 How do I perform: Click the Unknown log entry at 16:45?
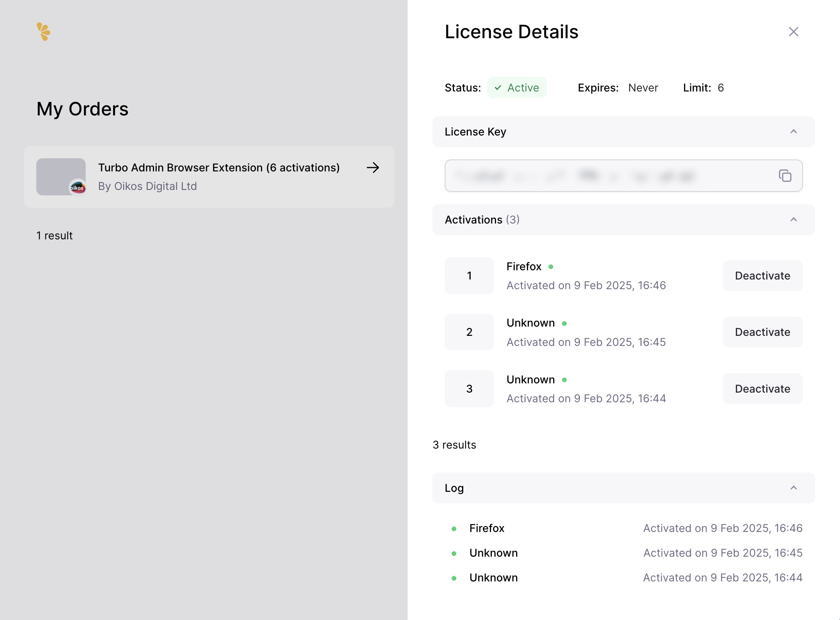click(623, 553)
